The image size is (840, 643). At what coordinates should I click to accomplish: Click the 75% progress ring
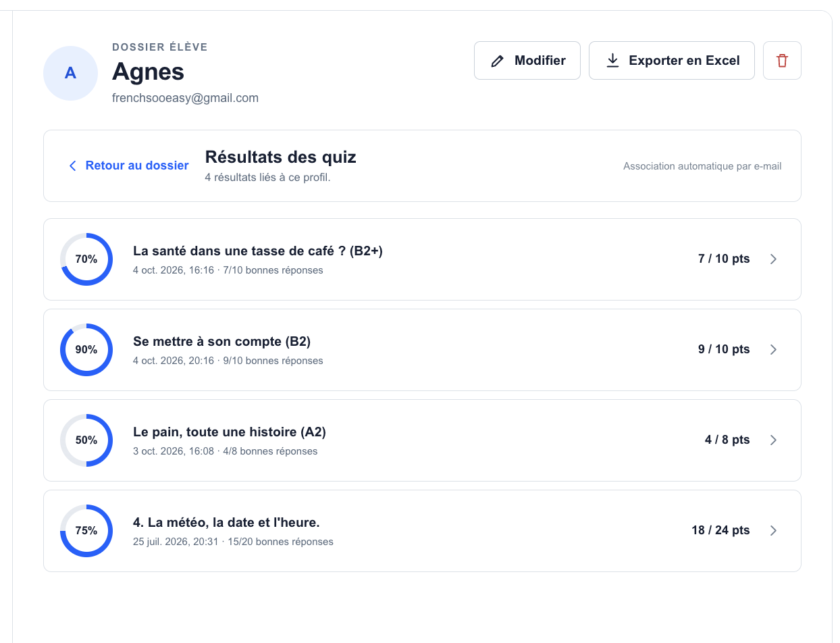[x=86, y=531]
